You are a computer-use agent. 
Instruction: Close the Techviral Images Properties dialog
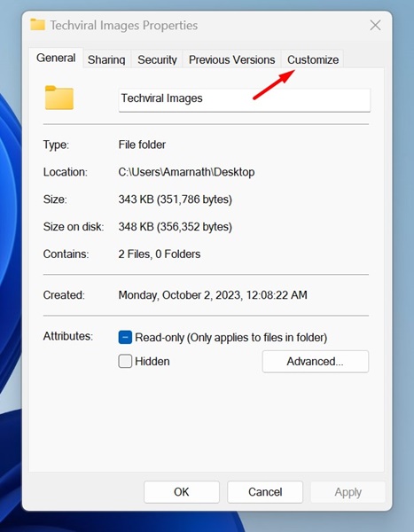click(375, 25)
